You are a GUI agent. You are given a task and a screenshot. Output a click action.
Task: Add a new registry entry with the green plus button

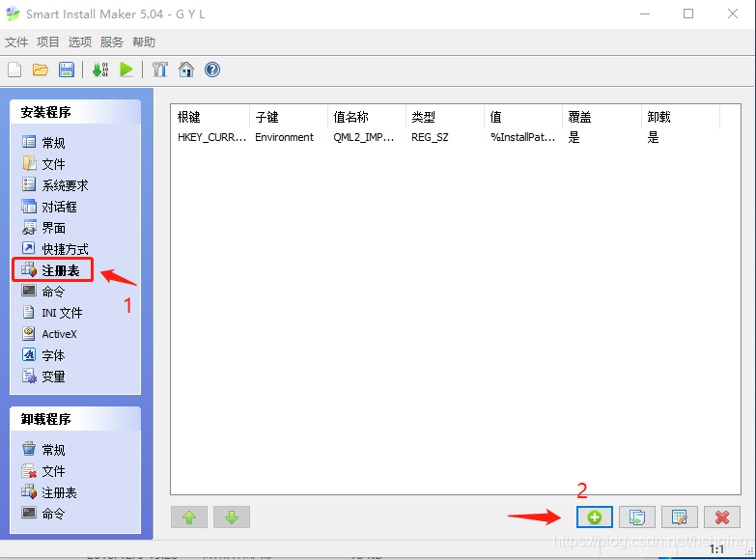(x=595, y=517)
